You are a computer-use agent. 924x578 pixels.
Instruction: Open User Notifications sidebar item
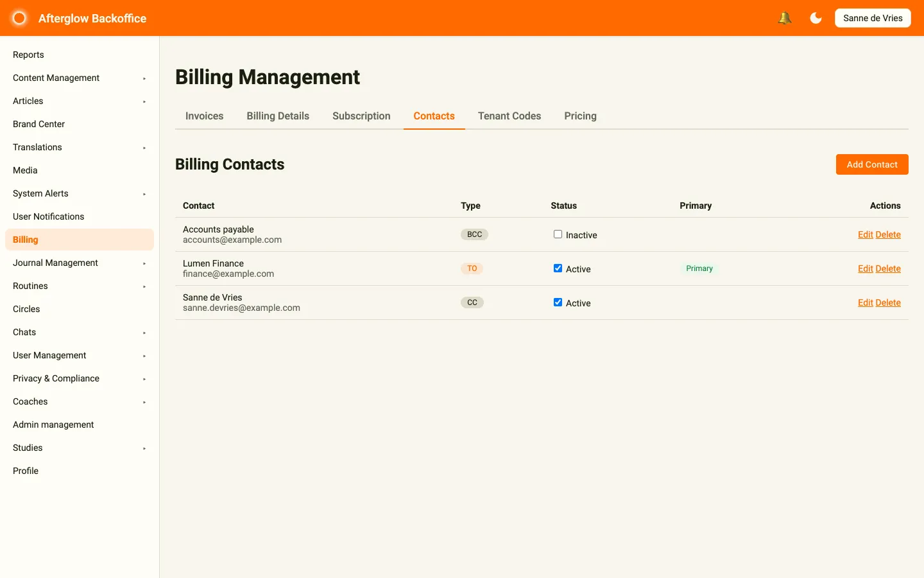[x=80, y=216]
